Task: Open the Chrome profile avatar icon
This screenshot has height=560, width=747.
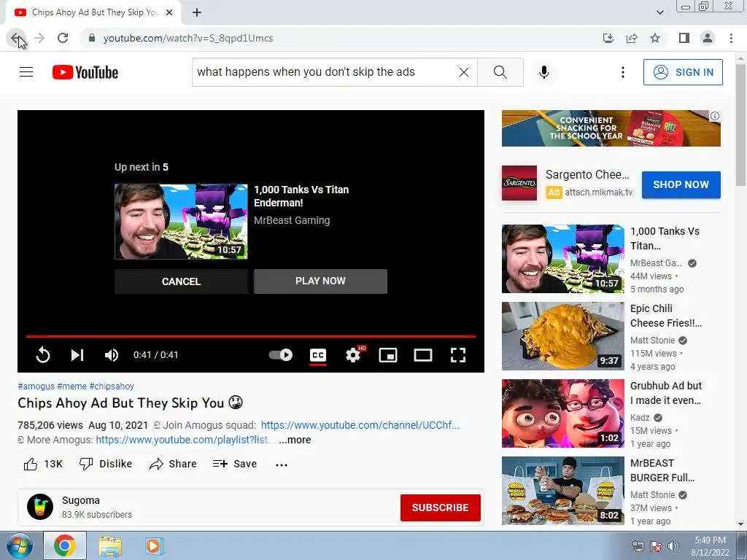Action: (x=708, y=38)
